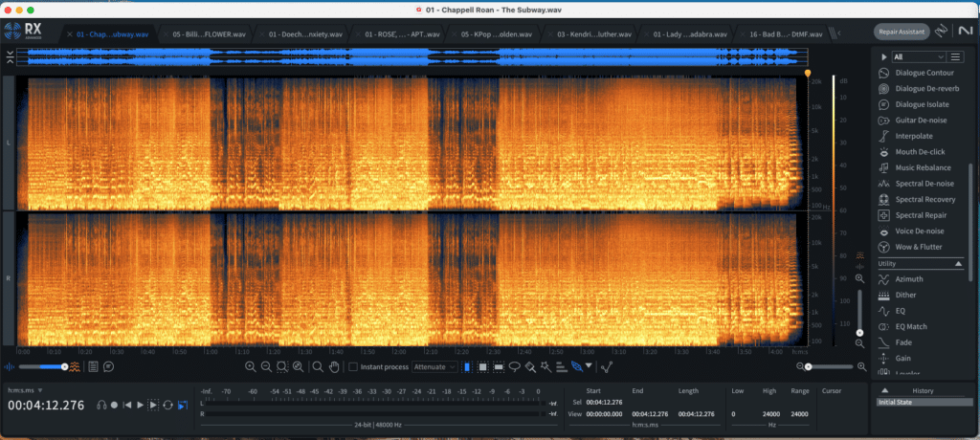Collapse the History panel
Viewport: 980px width, 440px height.
[x=884, y=390]
